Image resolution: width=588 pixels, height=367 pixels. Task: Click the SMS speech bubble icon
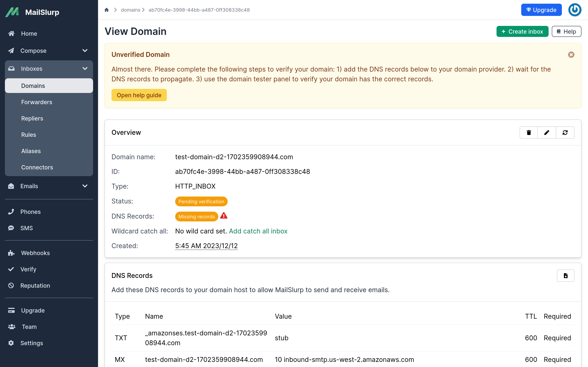[x=11, y=228]
